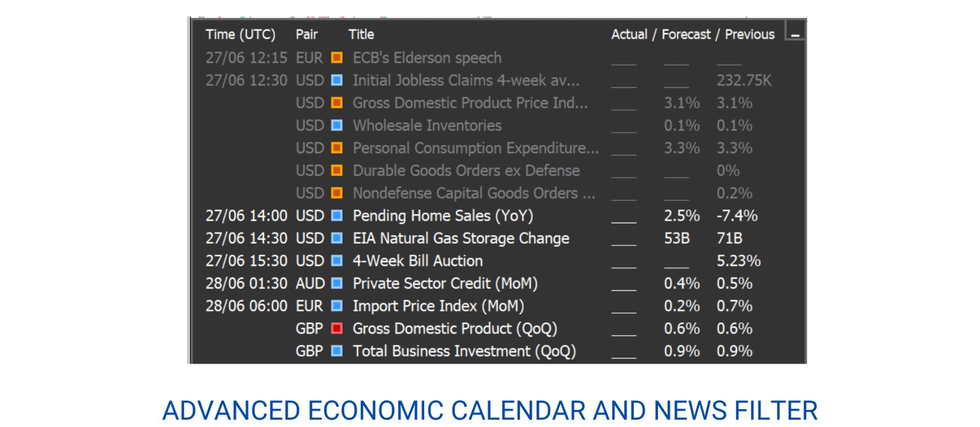This screenshot has width=980, height=427.
Task: Open the Import Price Index (MoM) event row
Action: [437, 306]
